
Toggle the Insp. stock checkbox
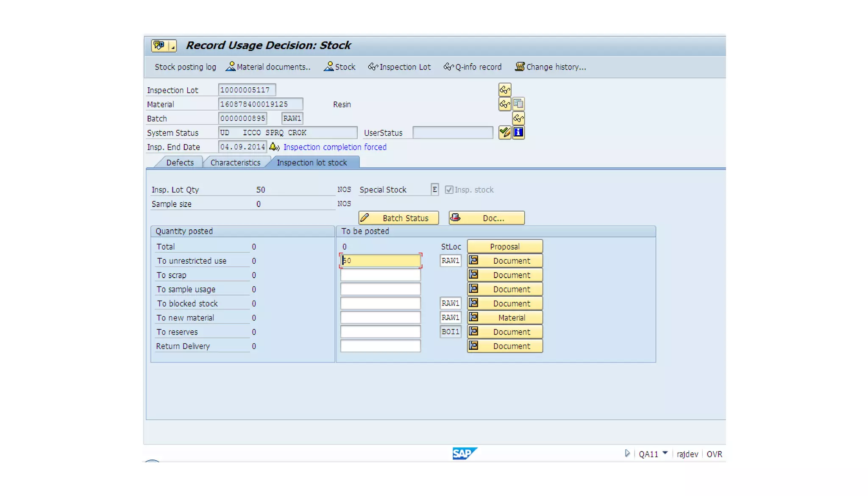(449, 190)
